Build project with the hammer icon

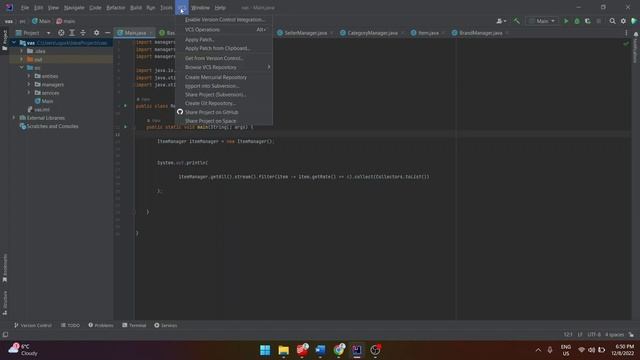[x=516, y=21]
